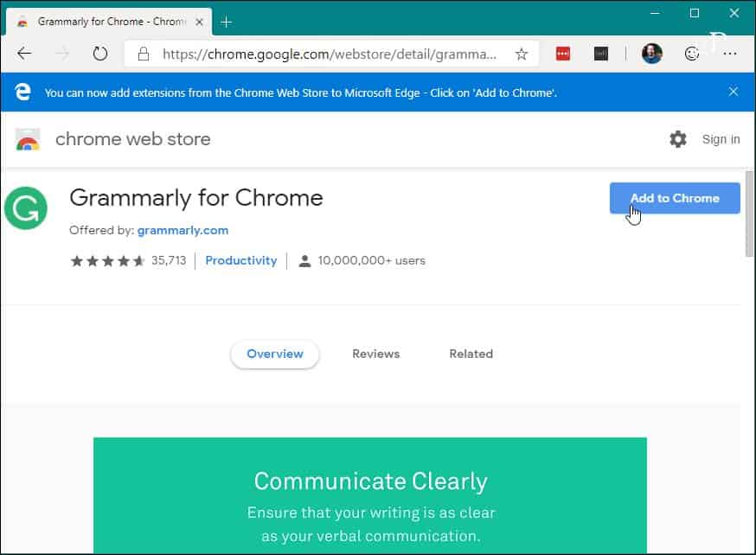Click the Edge logo in banner

22,92
